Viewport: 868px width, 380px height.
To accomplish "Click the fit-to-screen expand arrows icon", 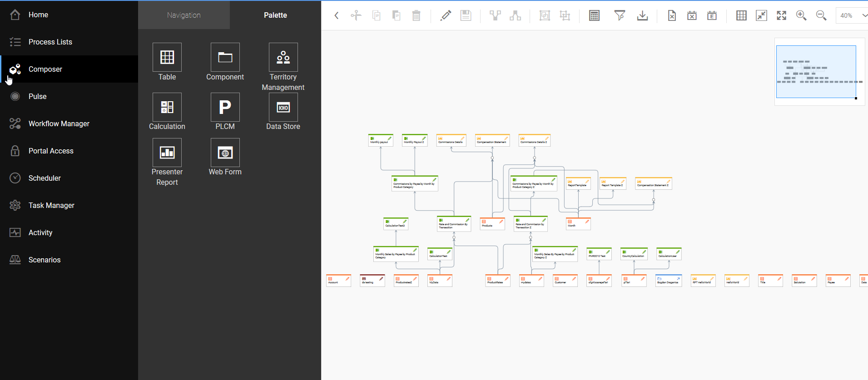I will (x=781, y=15).
